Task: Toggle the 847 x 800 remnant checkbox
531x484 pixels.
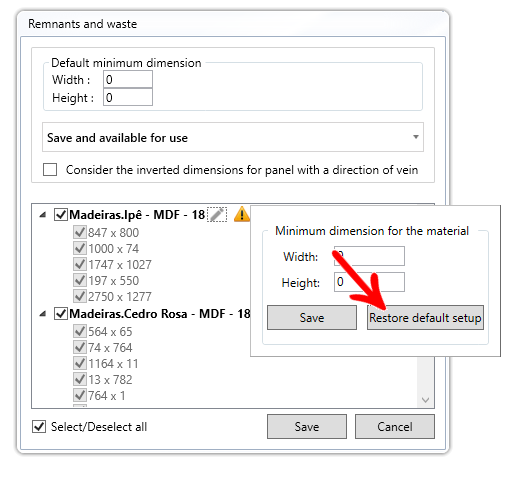Action: click(80, 233)
